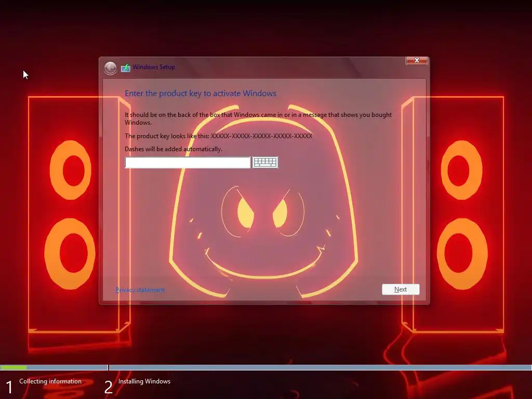Click the "Enter the product key to activate Windows" heading

tap(201, 94)
